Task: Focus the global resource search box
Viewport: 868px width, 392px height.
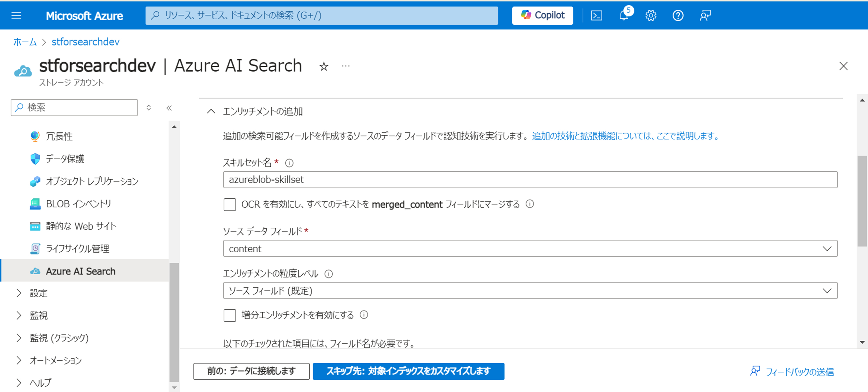Action: click(x=321, y=16)
